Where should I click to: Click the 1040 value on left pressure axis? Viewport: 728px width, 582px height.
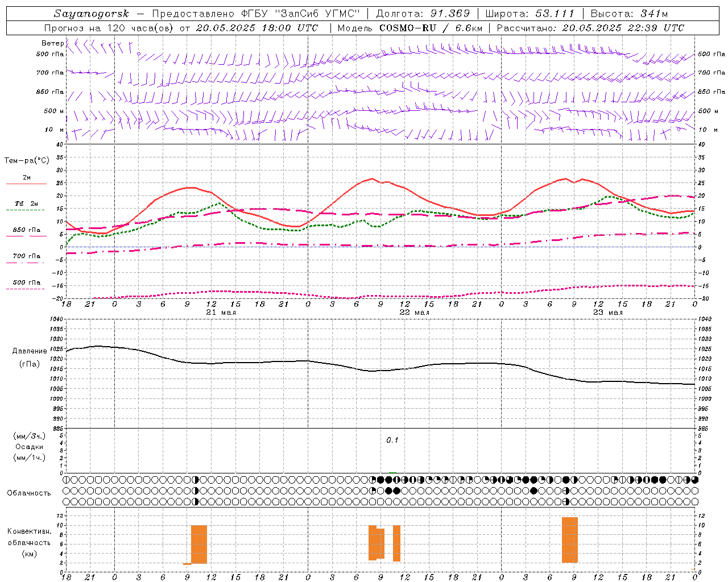[x=56, y=319]
